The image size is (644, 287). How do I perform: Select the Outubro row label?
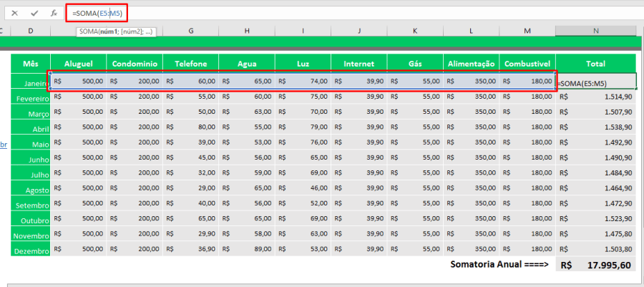pyautogui.click(x=30, y=218)
